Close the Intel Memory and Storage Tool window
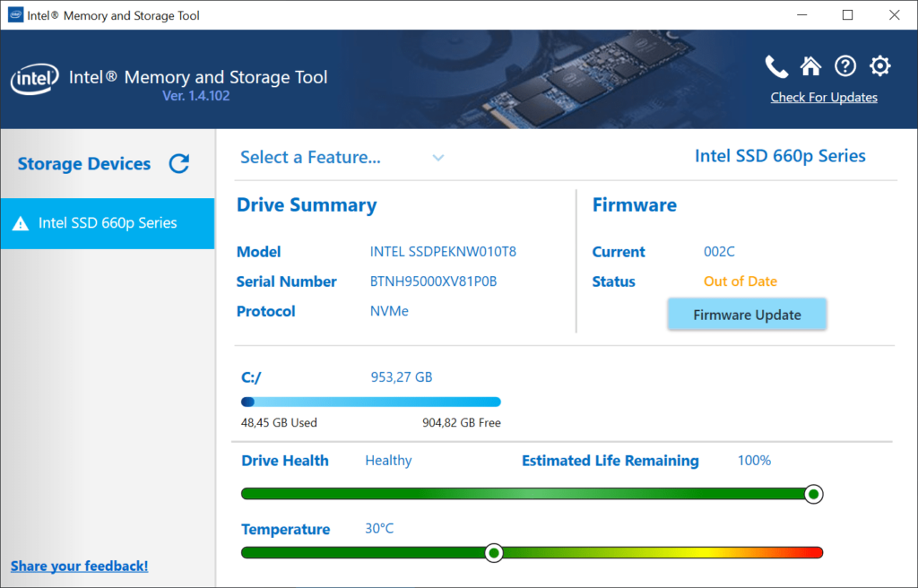This screenshot has width=918, height=588. [x=894, y=14]
